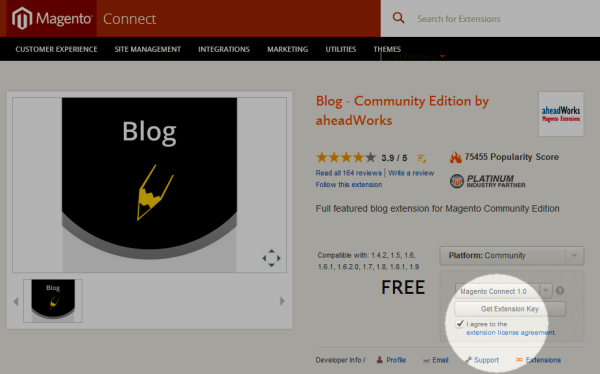The height and width of the screenshot is (374, 600).
Task: Click the 75455 Popularity Score text
Action: tap(512, 157)
